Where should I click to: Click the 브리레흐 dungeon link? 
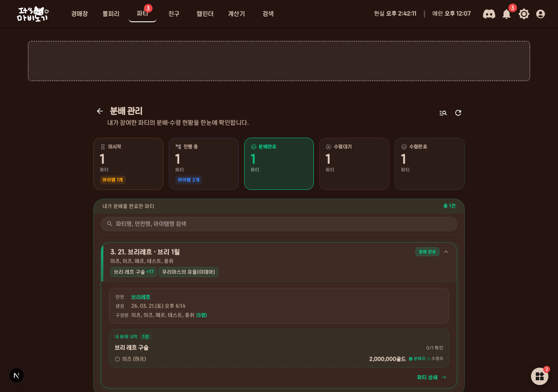pyautogui.click(x=141, y=297)
